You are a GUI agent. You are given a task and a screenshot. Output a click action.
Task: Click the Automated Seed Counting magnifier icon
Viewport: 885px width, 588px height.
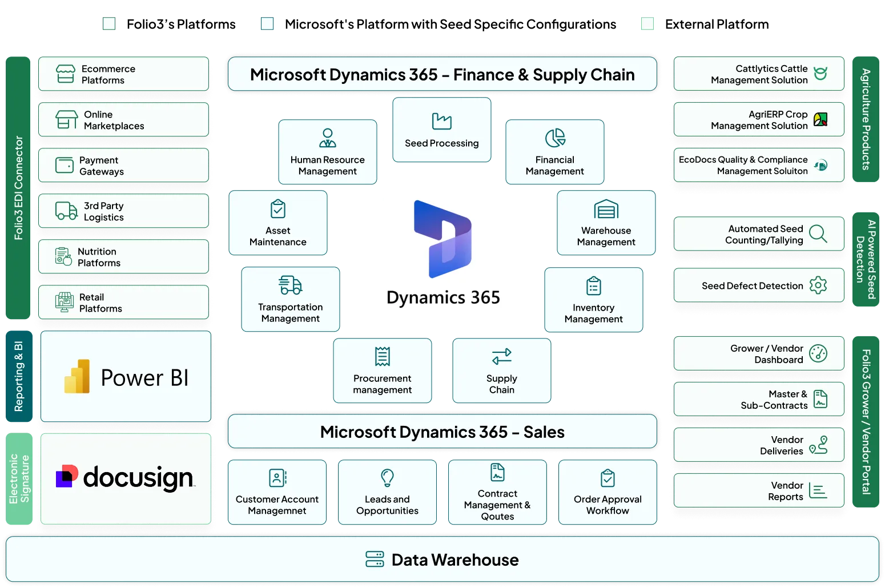pos(818,234)
